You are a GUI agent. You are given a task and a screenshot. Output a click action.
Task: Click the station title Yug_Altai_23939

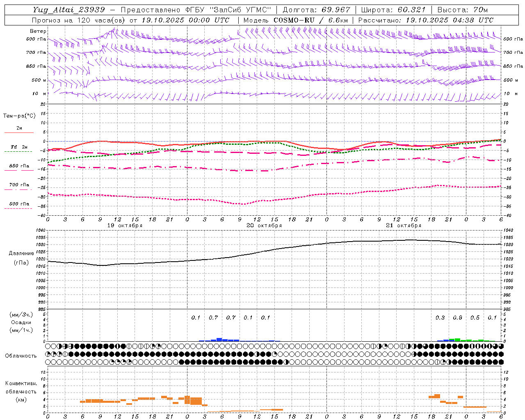pos(69,10)
